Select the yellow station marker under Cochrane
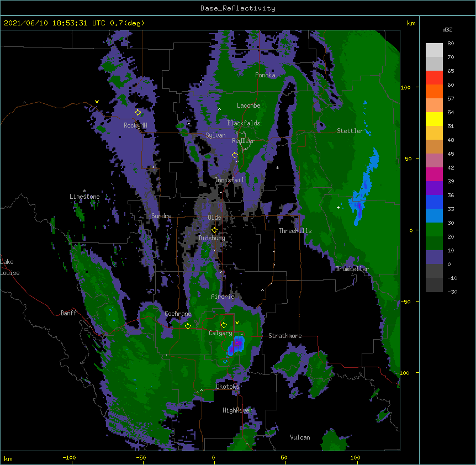Image resolution: width=476 pixels, height=465 pixels. 188,326
